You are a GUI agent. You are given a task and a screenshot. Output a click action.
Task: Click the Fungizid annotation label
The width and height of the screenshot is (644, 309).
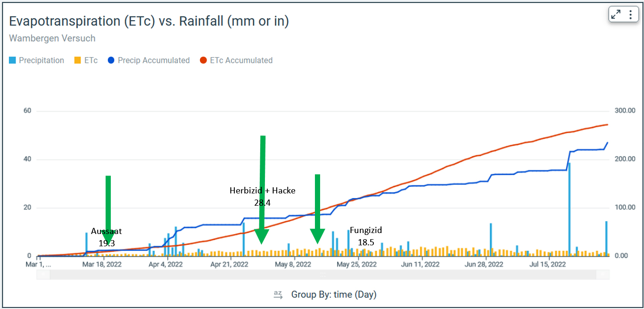tap(366, 230)
